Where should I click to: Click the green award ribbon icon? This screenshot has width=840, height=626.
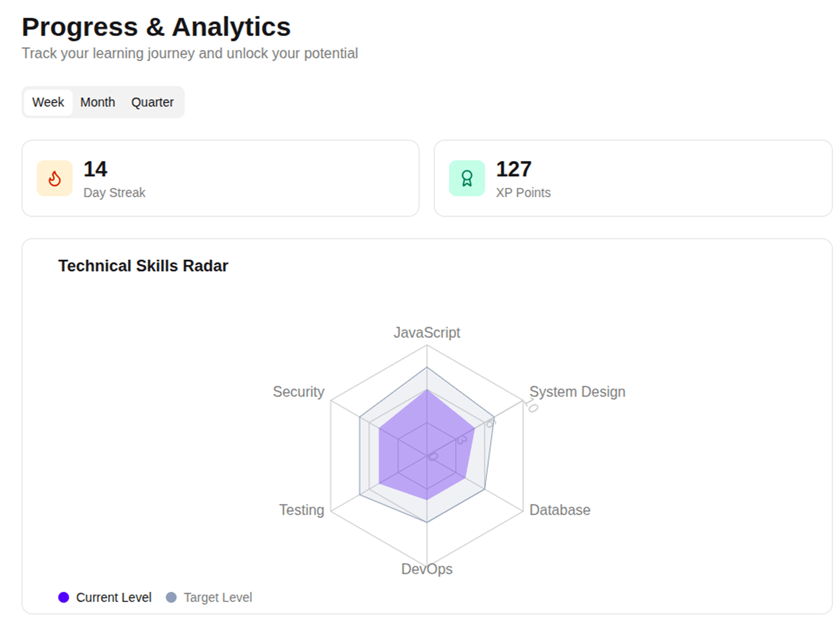click(x=467, y=178)
